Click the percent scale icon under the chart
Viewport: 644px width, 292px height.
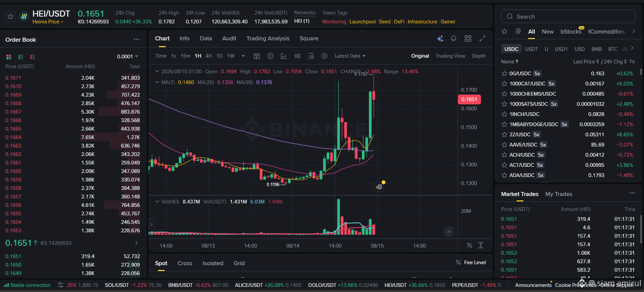(x=470, y=245)
